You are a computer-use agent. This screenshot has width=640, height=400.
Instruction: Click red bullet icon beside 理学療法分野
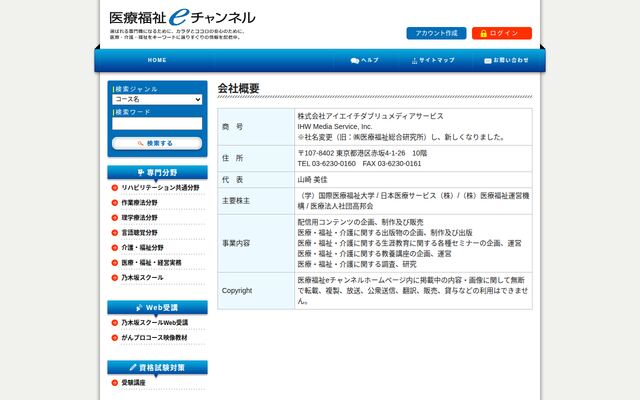(115, 218)
